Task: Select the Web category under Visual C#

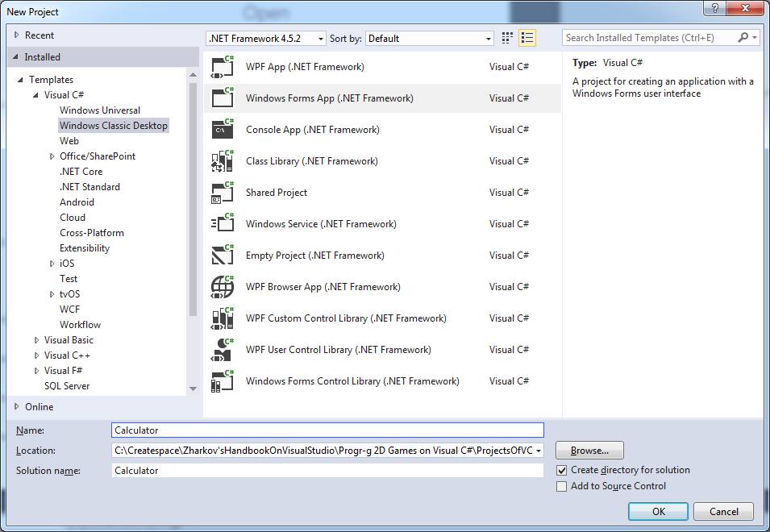Action: 69,141
